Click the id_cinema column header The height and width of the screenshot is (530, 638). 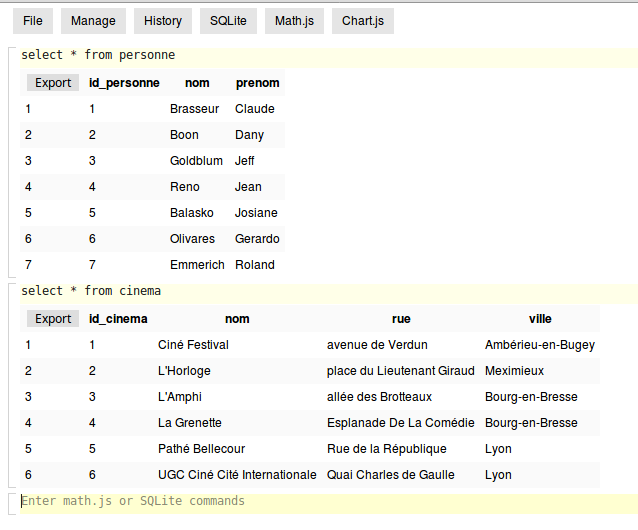[118, 319]
